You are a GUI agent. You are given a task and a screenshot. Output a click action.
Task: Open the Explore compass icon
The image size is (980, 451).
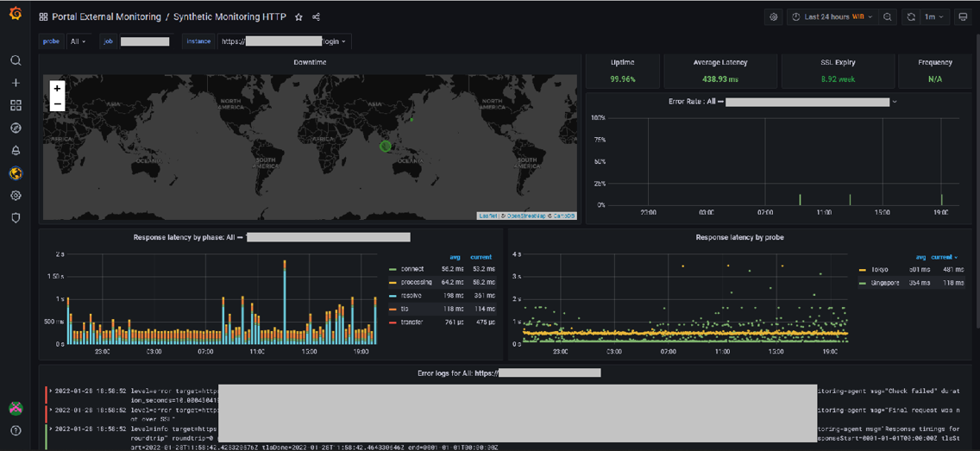(16, 128)
